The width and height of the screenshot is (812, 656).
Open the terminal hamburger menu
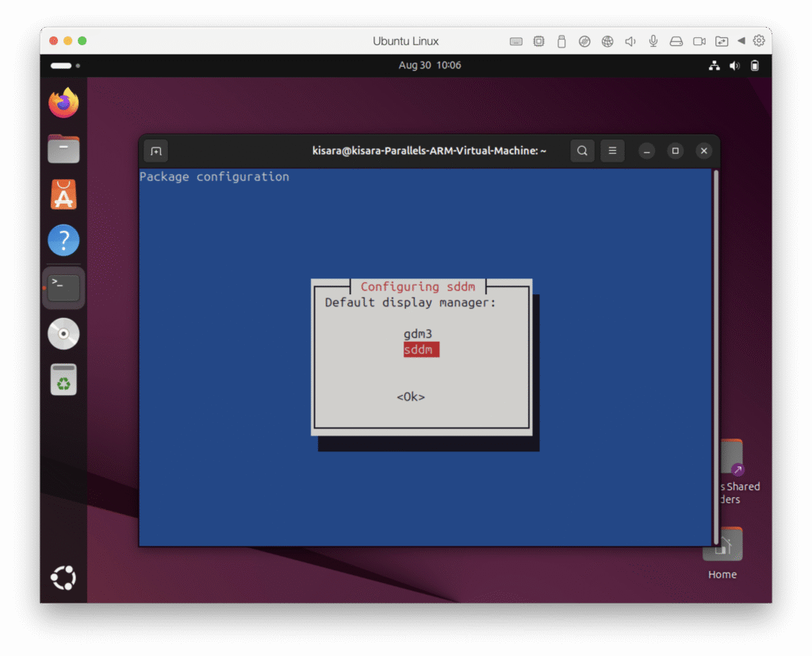(612, 151)
